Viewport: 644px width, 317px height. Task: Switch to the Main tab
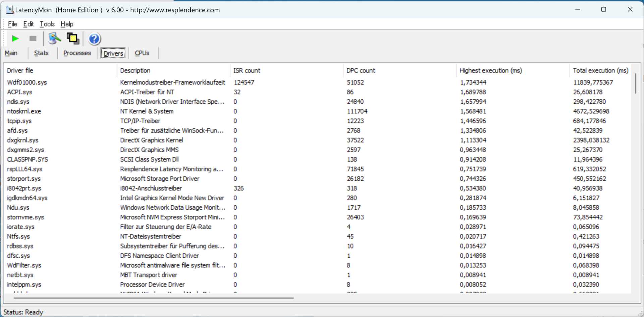tap(11, 53)
